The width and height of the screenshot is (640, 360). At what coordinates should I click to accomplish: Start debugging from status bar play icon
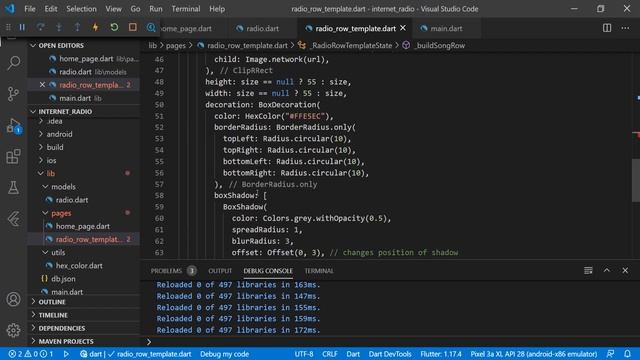66,354
